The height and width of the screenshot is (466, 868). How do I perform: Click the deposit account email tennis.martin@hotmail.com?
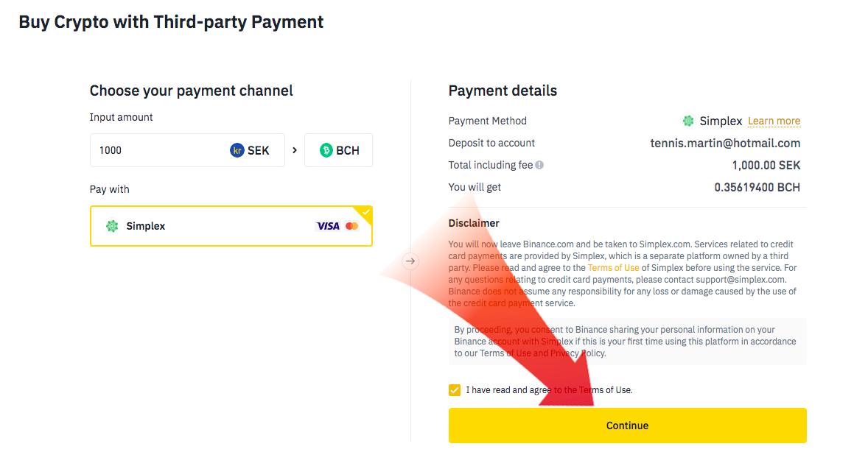point(725,144)
